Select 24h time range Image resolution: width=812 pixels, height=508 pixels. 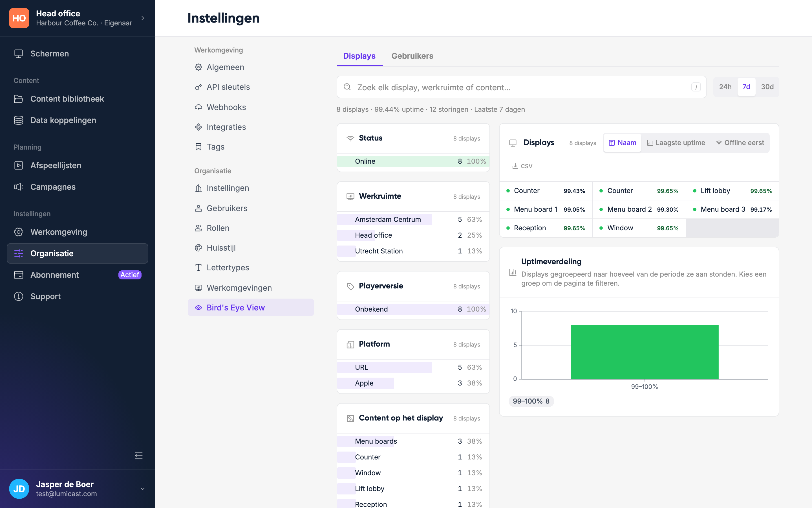pyautogui.click(x=725, y=87)
